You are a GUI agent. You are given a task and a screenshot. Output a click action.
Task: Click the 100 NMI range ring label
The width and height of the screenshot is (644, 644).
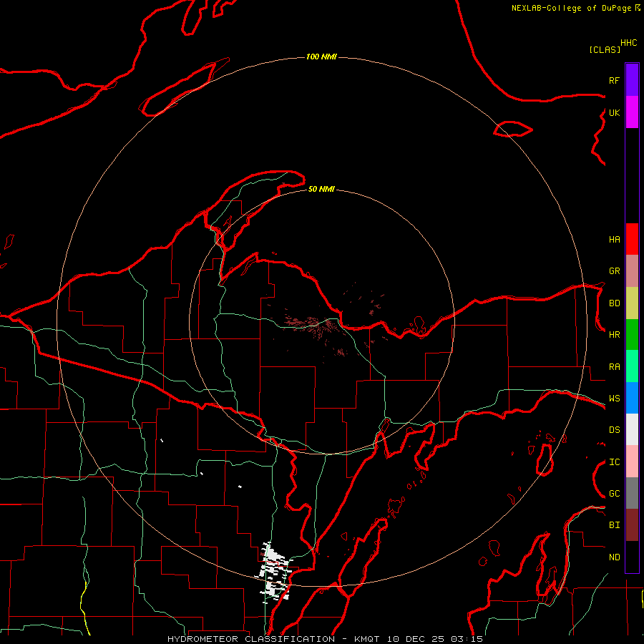(321, 57)
